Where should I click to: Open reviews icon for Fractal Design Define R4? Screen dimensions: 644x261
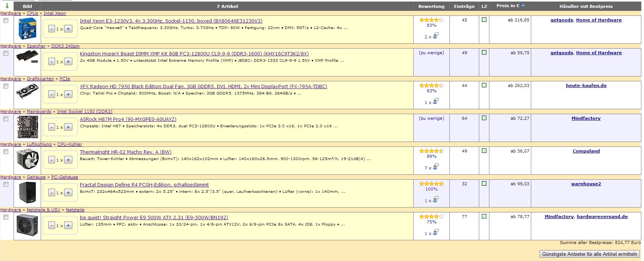click(x=436, y=200)
